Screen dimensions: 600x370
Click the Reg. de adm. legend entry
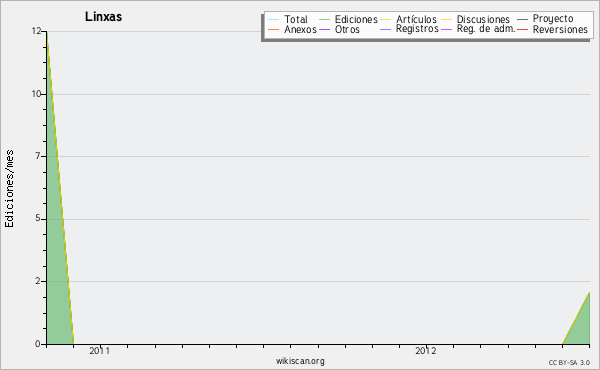pos(486,29)
